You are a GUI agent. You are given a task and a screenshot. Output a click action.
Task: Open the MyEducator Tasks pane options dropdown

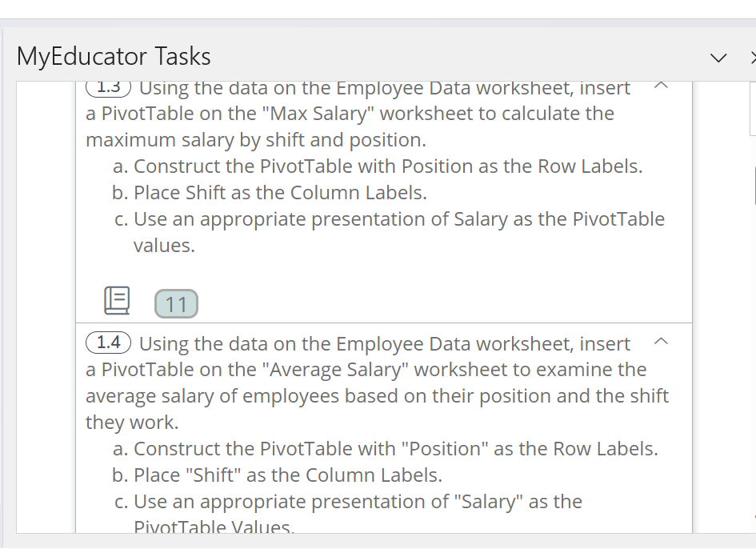(719, 58)
